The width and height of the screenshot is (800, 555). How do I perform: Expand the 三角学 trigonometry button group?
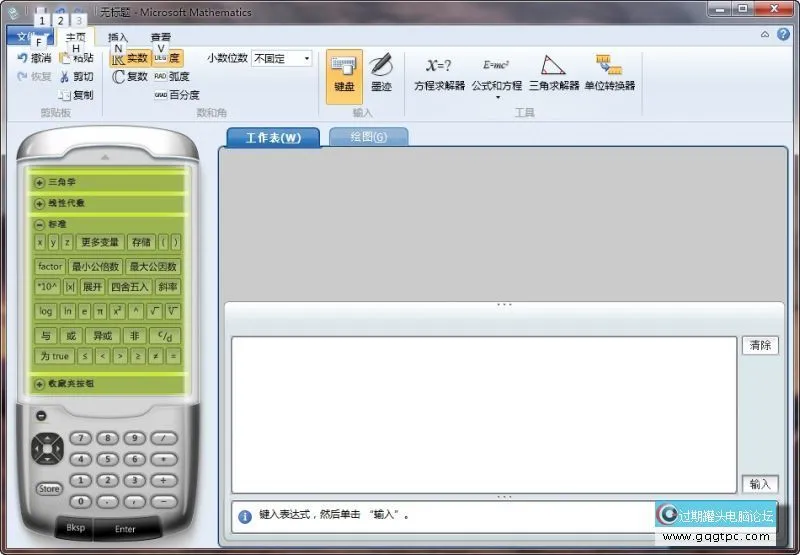(x=40, y=183)
